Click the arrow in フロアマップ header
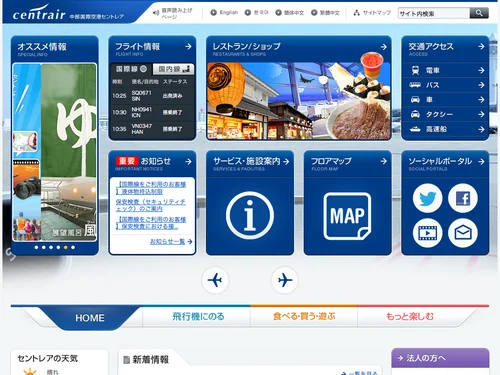The image size is (500, 375). point(384,161)
